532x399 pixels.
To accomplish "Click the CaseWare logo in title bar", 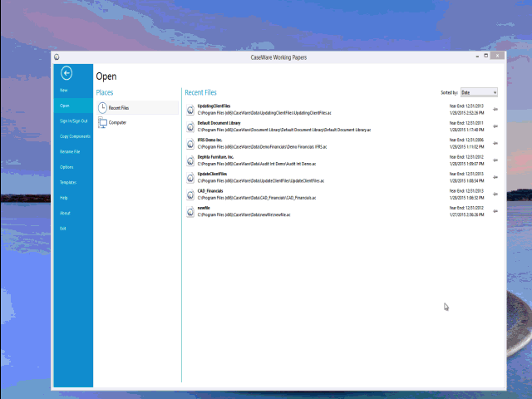I will (57, 57).
